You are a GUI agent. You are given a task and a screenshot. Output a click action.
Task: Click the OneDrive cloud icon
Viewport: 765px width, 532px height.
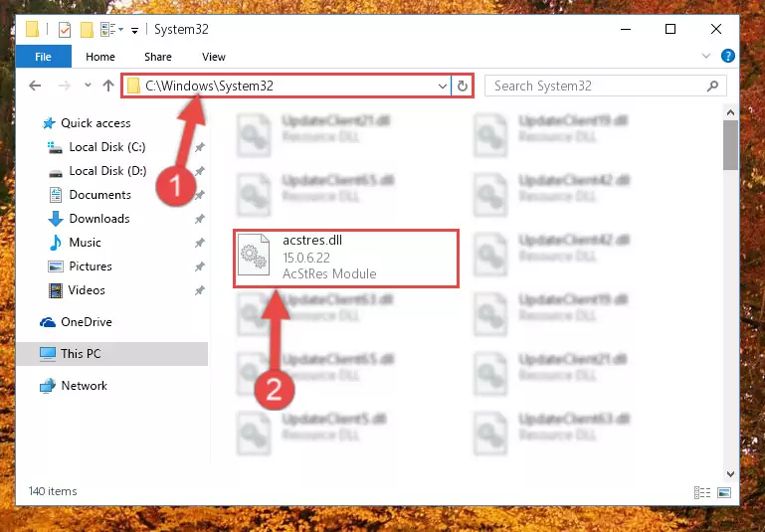[48, 322]
